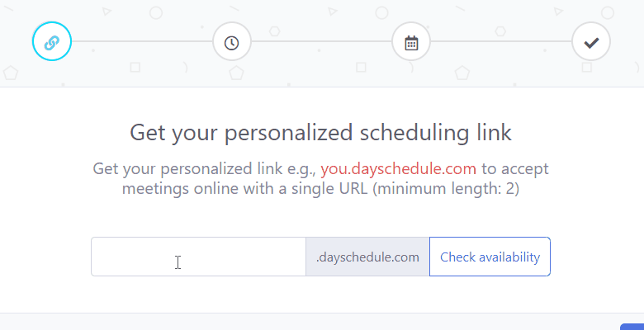Click the progress line between link and clock steps
The width and height of the screenshot is (644, 330).
click(x=142, y=41)
